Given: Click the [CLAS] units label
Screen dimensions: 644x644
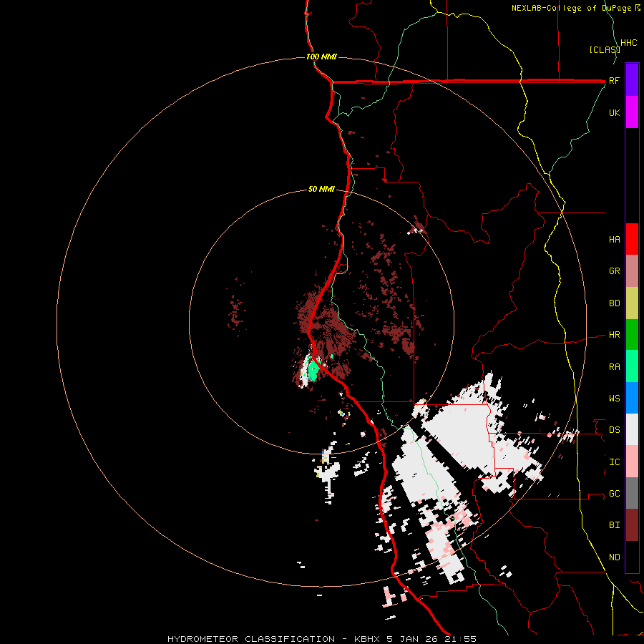Looking at the screenshot, I should click(604, 49).
